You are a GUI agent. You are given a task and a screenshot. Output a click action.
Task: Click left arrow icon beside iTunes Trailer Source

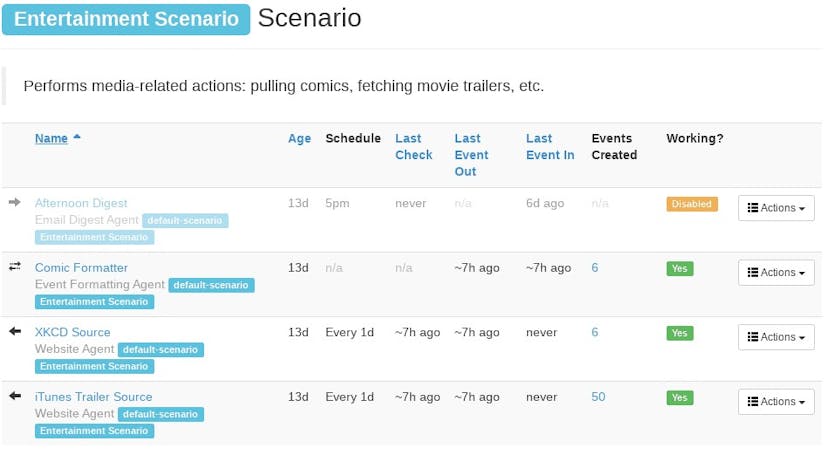pos(15,396)
